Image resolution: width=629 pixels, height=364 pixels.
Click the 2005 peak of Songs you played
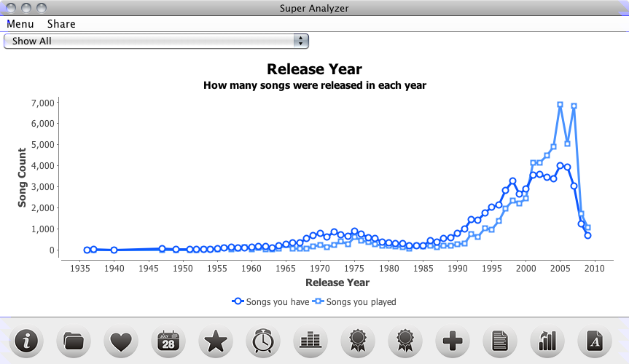tap(560, 105)
